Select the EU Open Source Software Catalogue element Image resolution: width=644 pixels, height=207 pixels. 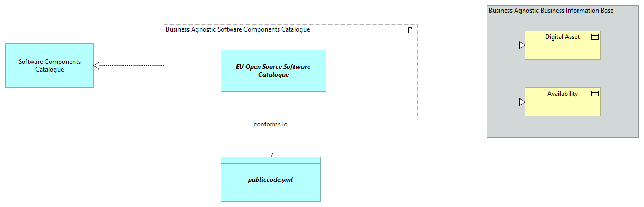tap(273, 71)
